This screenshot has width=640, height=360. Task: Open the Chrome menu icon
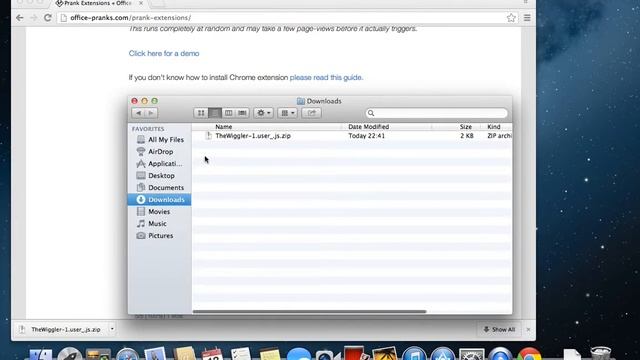pyautogui.click(x=527, y=18)
